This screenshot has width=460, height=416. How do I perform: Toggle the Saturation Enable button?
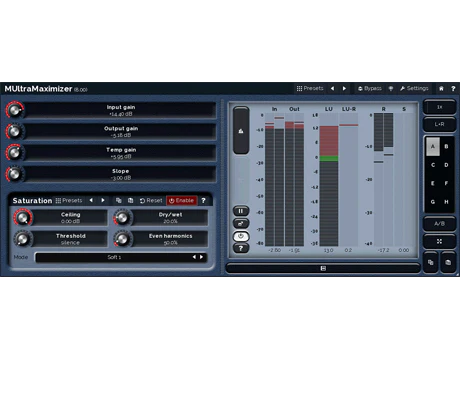point(182,200)
